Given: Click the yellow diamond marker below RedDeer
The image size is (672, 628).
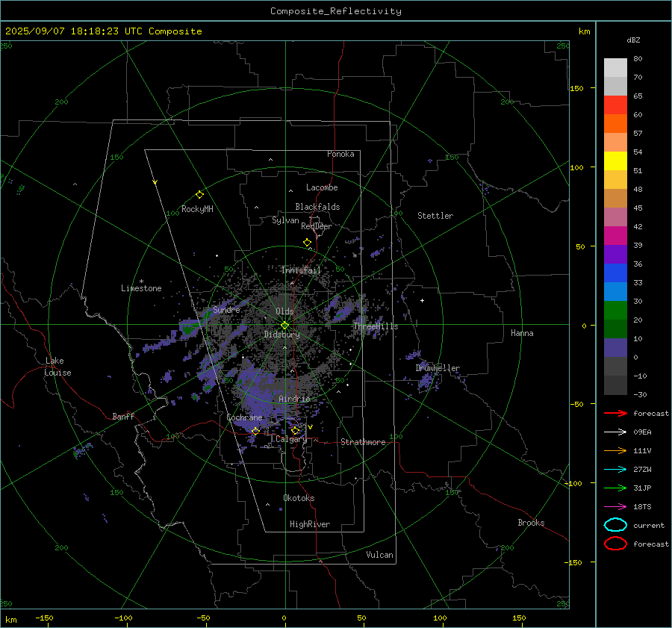Looking at the screenshot, I should pyautogui.click(x=307, y=243).
